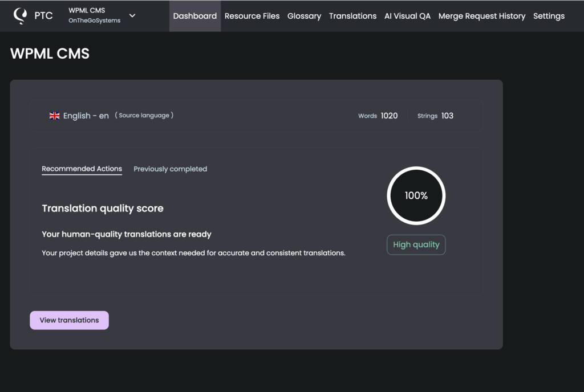This screenshot has width=584, height=392.
Task: Click the PTC logo icon
Action: click(x=20, y=15)
